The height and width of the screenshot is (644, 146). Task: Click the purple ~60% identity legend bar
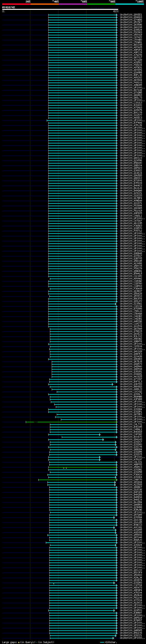[73, 4]
